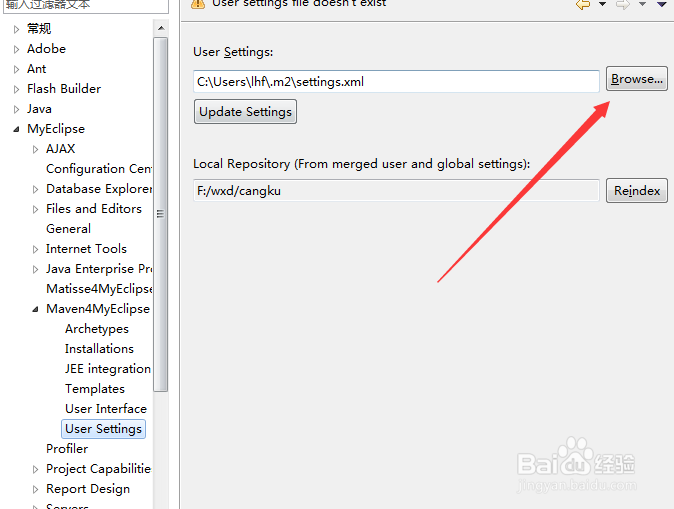Collapse the MyEclipse tree node

16,129
